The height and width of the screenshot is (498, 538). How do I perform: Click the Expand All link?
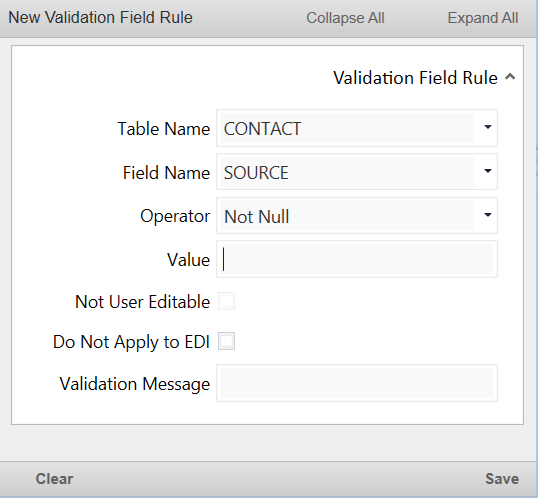coord(483,18)
